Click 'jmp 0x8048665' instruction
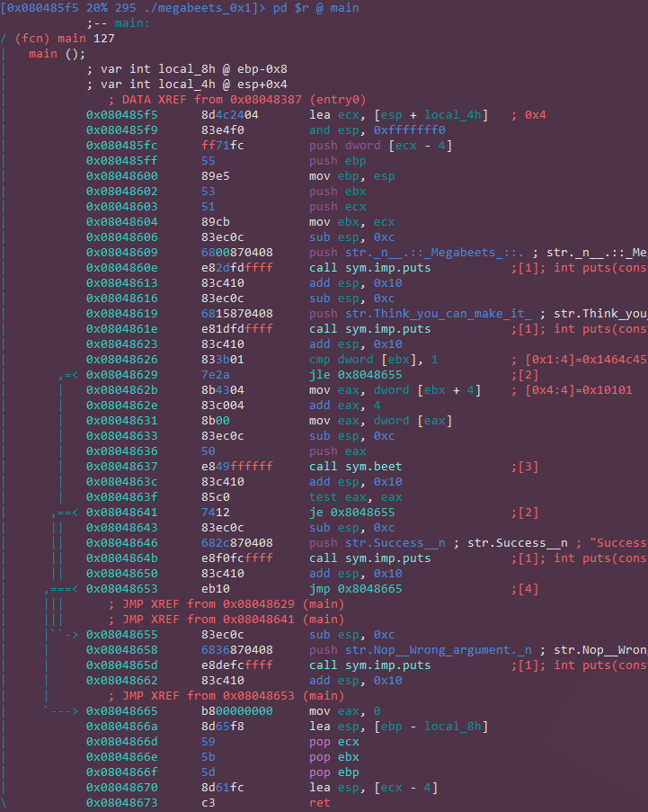The width and height of the screenshot is (648, 812). tap(356, 589)
